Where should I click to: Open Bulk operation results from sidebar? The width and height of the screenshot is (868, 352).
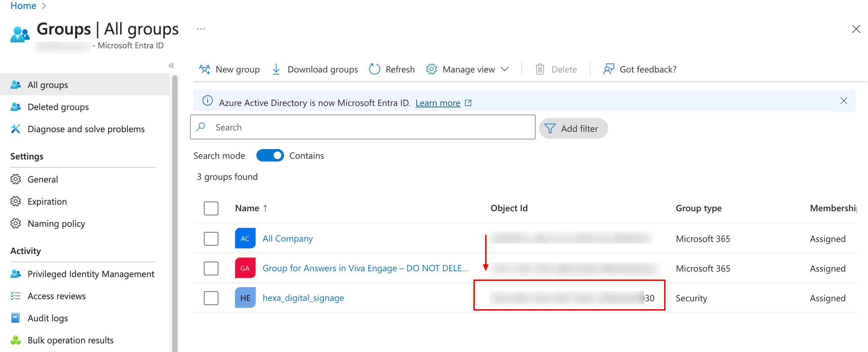click(x=70, y=340)
